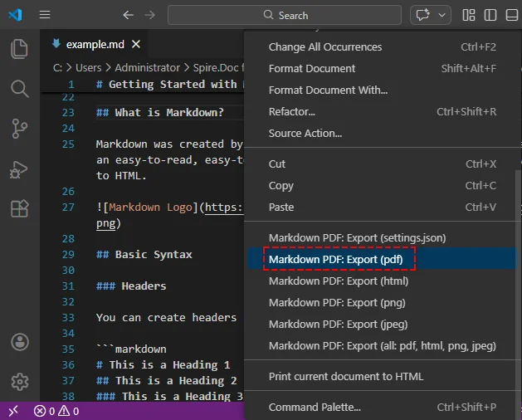Screen dimensions: 522x420
Task: Click line number 27 in gutter
Action: point(68,208)
